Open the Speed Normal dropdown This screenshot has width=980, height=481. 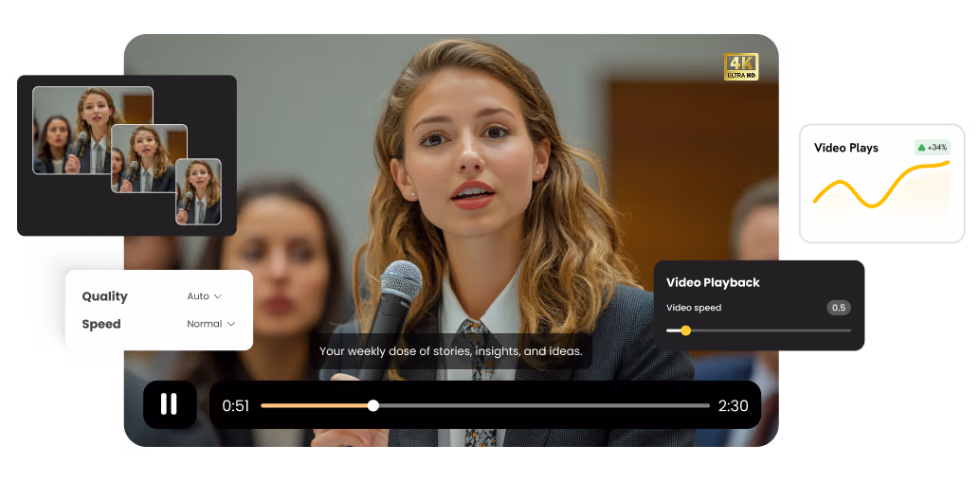coord(210,324)
